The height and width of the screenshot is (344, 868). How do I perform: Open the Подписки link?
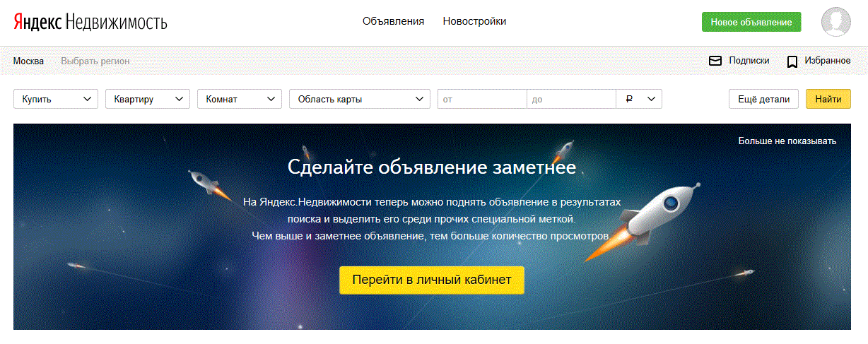[x=749, y=61]
